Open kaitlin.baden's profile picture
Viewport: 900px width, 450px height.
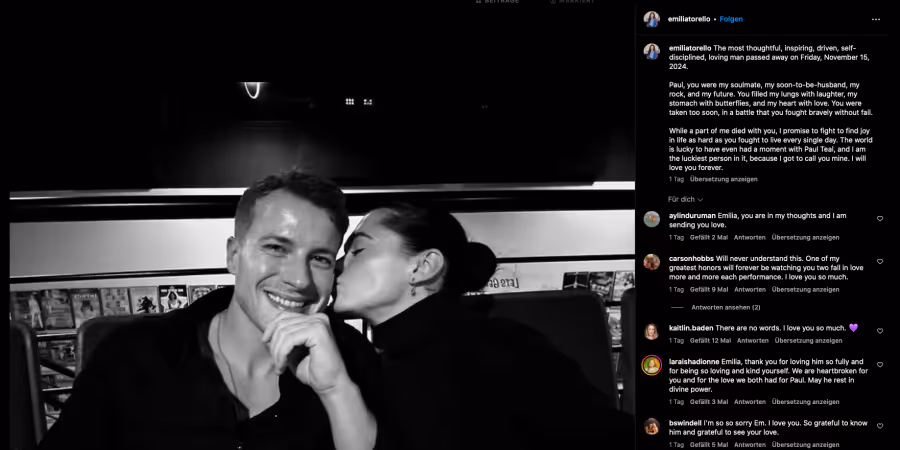pos(651,331)
